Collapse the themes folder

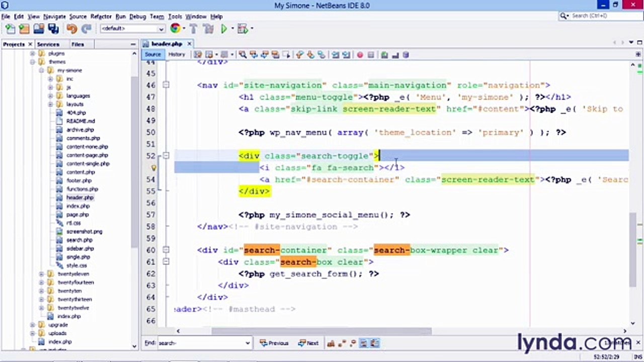[33, 62]
